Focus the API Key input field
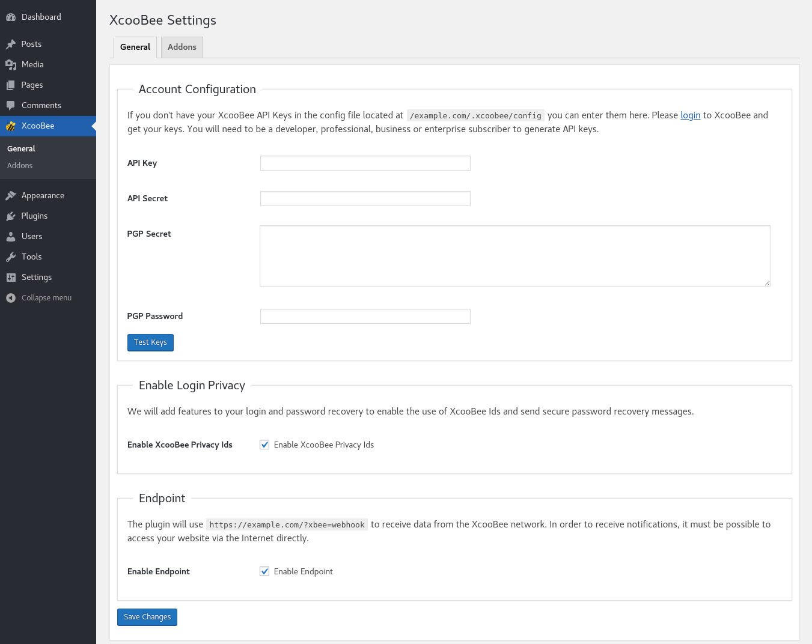 click(x=365, y=163)
